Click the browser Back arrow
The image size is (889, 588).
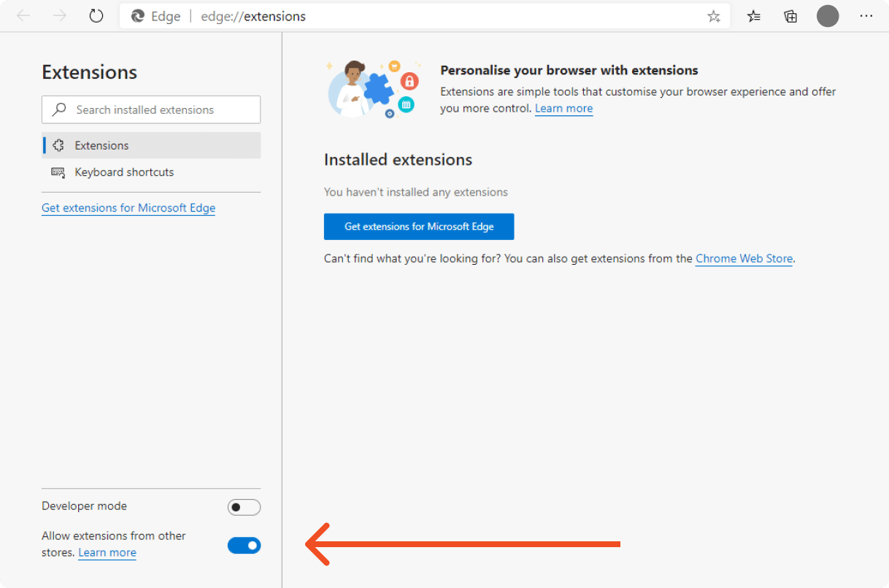click(23, 16)
